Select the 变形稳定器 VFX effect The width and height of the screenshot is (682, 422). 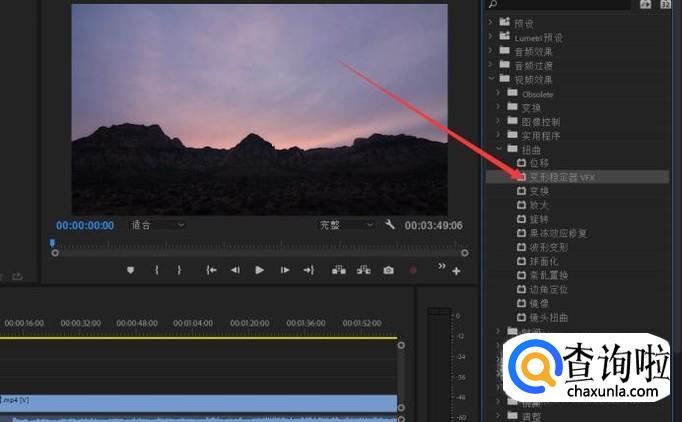pos(560,176)
